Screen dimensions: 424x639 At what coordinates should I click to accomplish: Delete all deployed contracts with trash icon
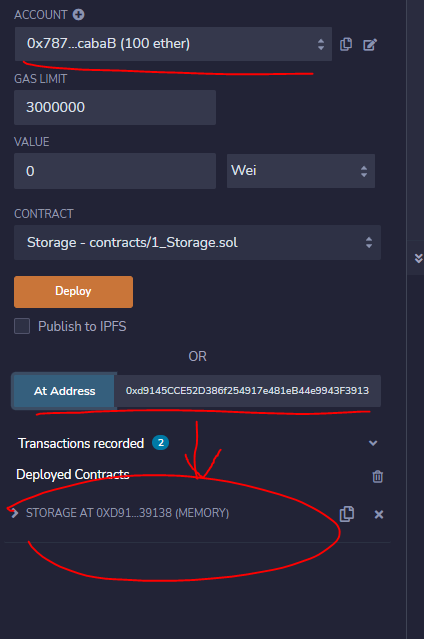378,476
